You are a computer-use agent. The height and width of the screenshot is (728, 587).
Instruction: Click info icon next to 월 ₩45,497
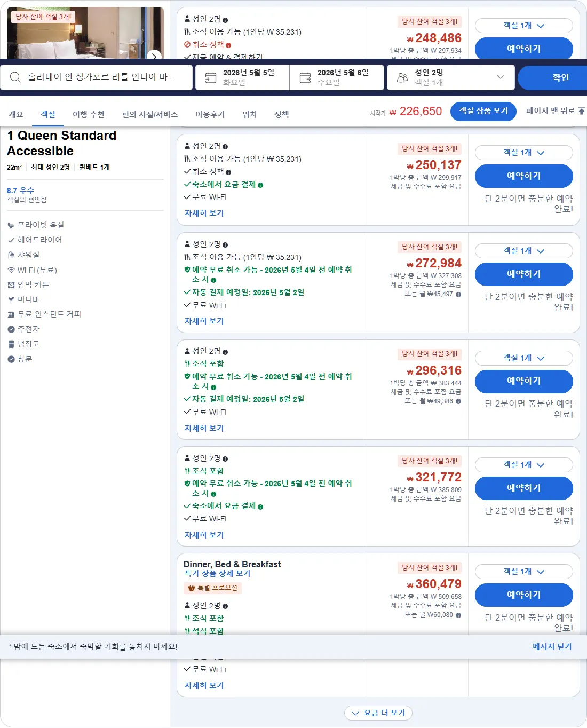tap(458, 294)
